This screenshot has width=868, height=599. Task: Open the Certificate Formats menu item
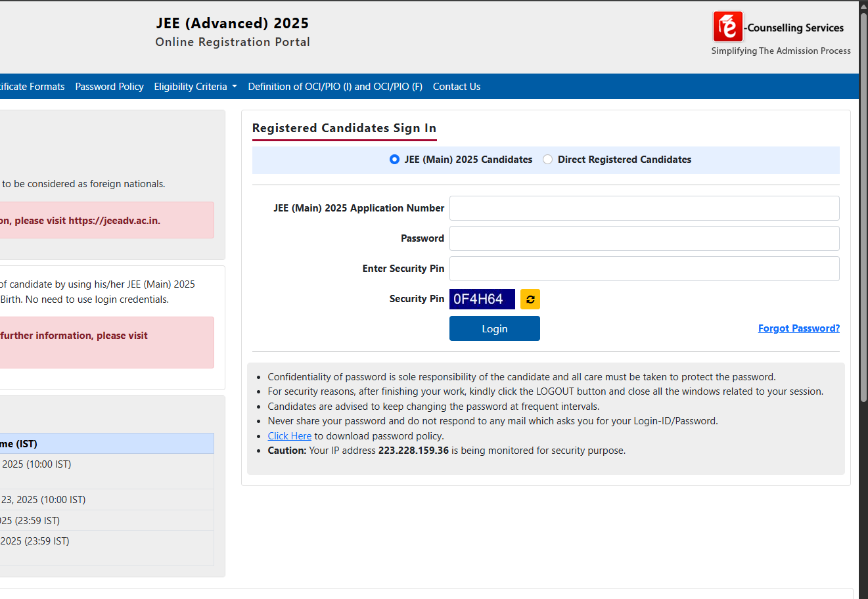click(x=32, y=87)
